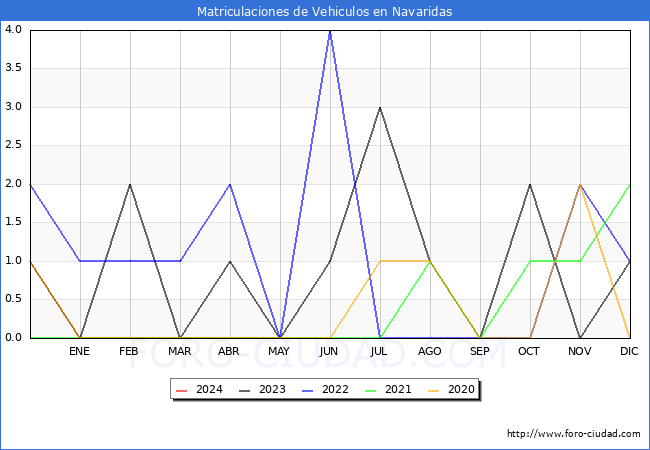This screenshot has height=450, width=650.
Task: Click the ABR month axis label
Action: pyautogui.click(x=229, y=351)
